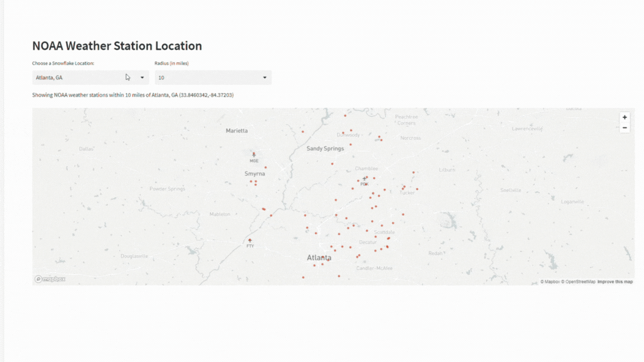Zoom out of the map

click(x=624, y=128)
